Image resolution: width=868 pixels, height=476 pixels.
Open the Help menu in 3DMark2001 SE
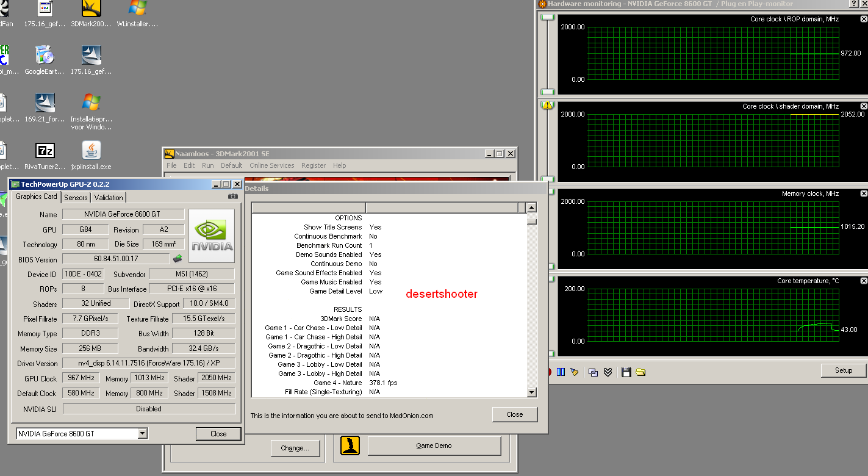[x=339, y=165]
